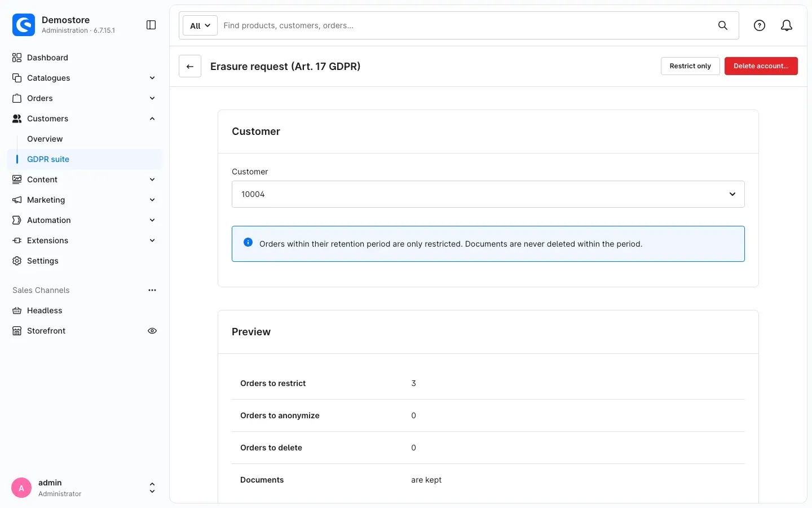Expand the Extensions chevron

pos(152,240)
